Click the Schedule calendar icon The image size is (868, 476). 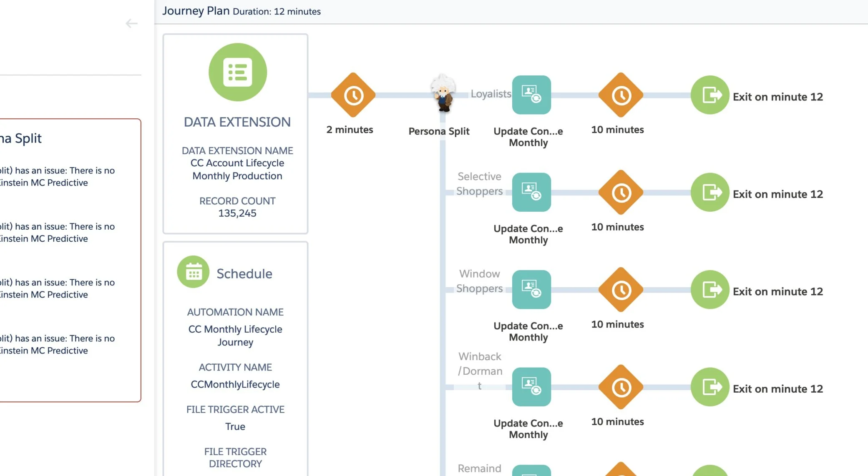[193, 272]
